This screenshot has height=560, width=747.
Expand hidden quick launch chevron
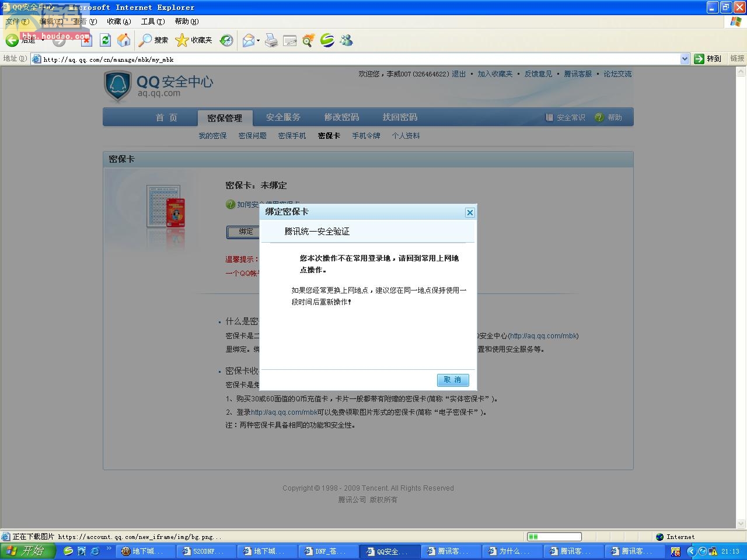(109, 548)
